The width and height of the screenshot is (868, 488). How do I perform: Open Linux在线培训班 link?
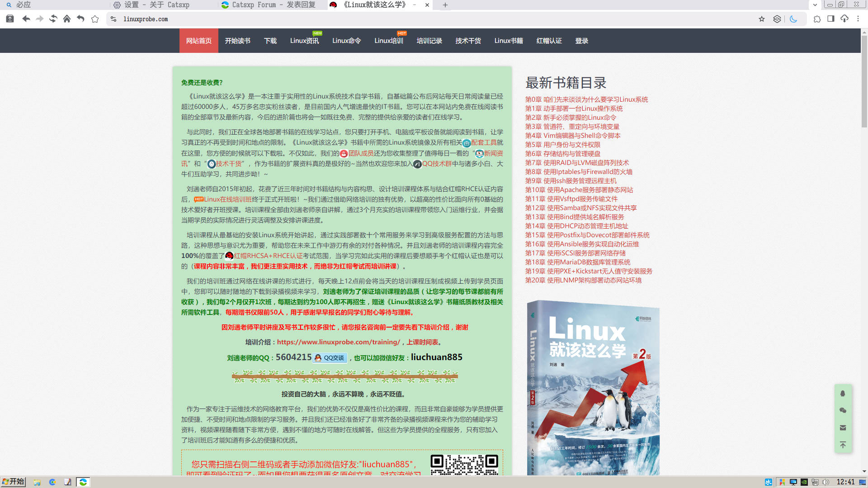pos(227,199)
